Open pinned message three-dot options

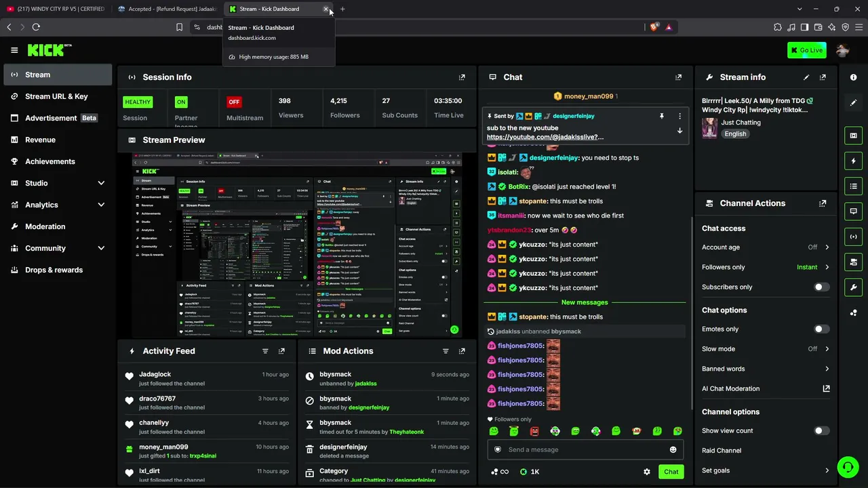[x=679, y=116]
